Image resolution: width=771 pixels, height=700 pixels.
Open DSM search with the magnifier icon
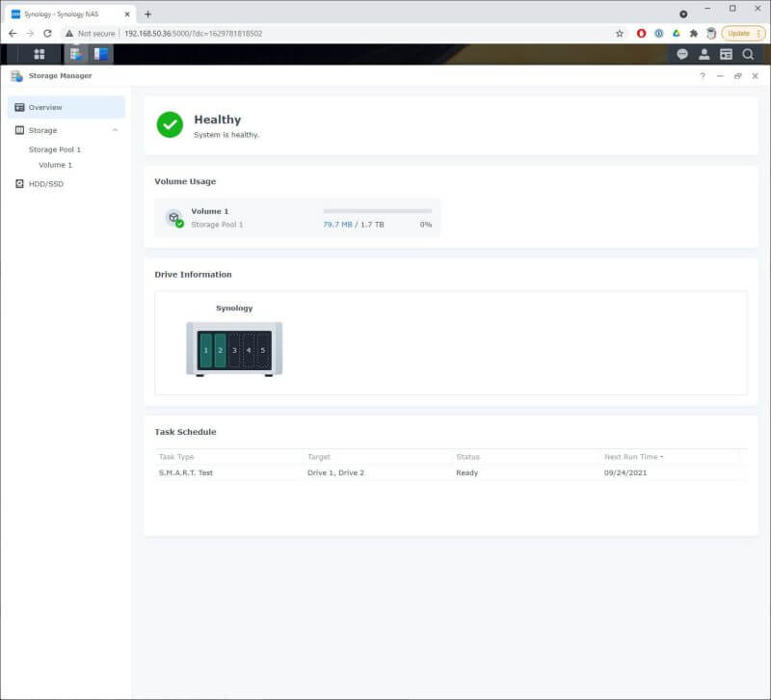(x=751, y=54)
